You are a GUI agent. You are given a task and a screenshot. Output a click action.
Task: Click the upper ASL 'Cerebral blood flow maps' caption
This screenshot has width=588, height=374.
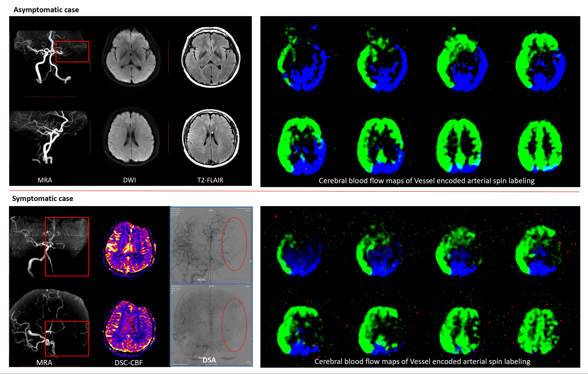click(x=426, y=181)
